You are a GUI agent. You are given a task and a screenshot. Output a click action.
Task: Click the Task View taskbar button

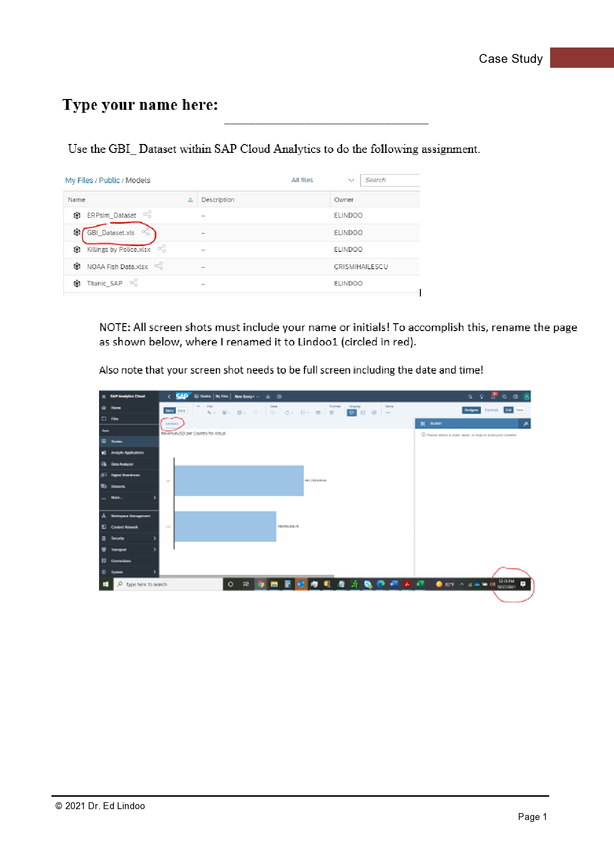(x=246, y=584)
